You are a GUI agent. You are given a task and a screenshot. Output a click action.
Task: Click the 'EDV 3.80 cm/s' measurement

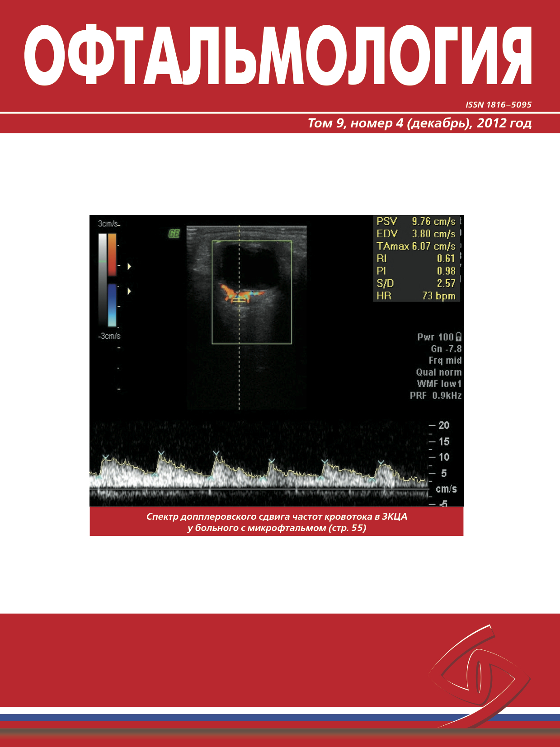coord(416,234)
